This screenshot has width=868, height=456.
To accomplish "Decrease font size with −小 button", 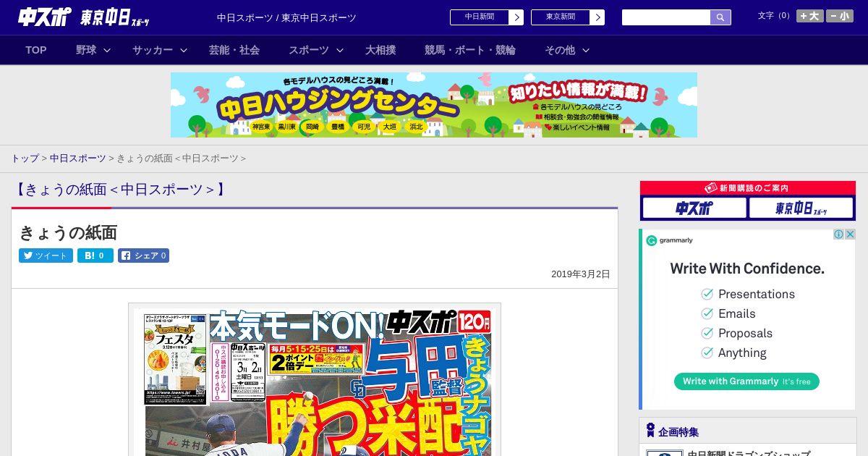I will click(840, 16).
